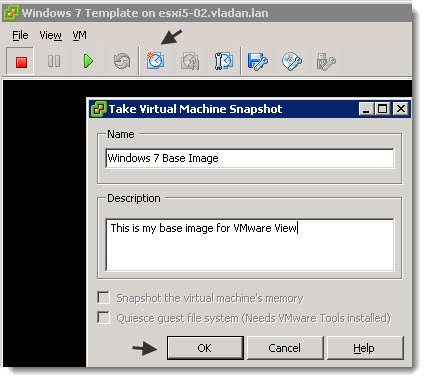Screen dimensions: 427x382
Task: Toggle Snapshot the virtual machine's memory checkbox
Action: [x=103, y=297]
